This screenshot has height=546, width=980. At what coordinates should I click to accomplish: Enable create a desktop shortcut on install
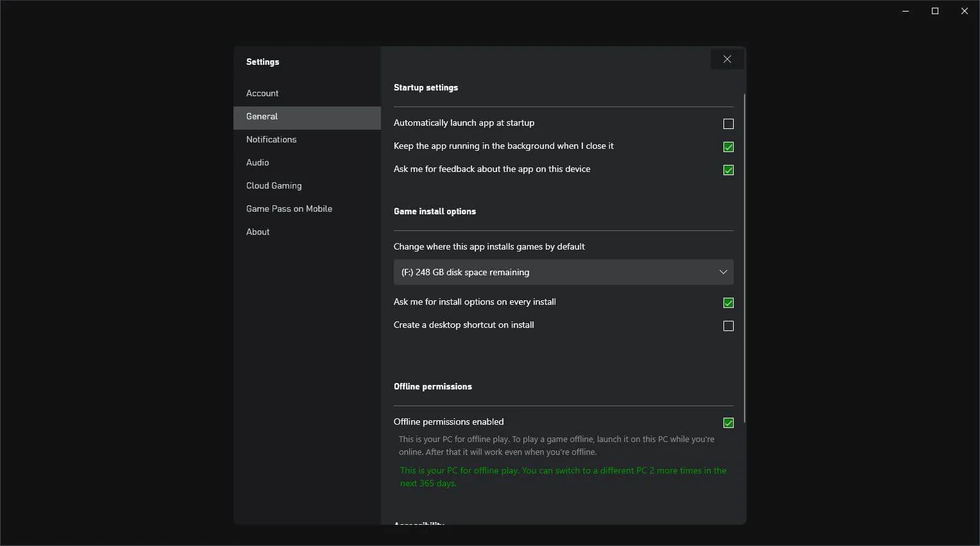coord(728,325)
